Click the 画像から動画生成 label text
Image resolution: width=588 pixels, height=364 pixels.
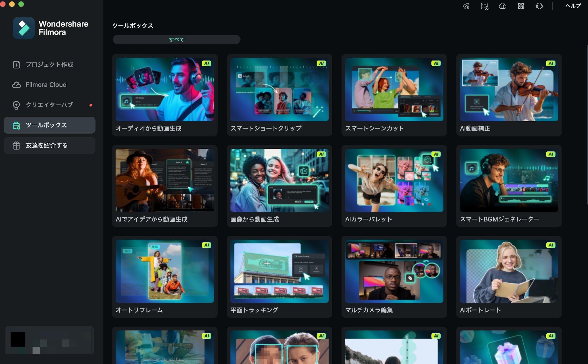[x=254, y=219]
